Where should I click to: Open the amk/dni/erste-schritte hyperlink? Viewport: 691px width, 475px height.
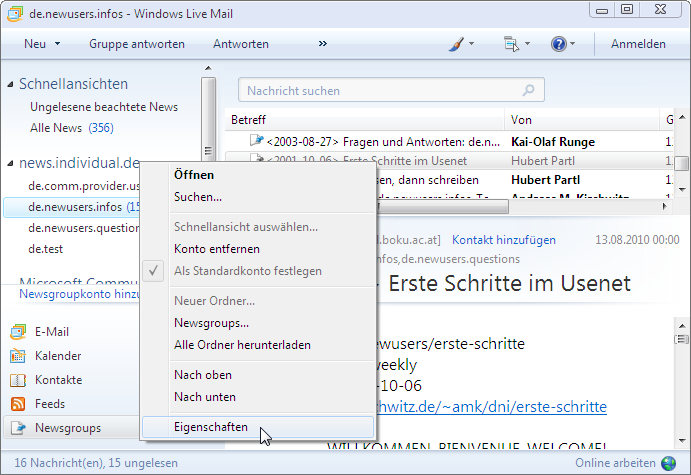490,407
